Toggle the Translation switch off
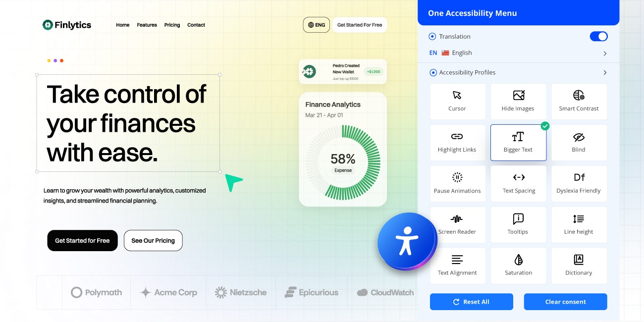Image resolution: width=644 pixels, height=322 pixels. [598, 36]
